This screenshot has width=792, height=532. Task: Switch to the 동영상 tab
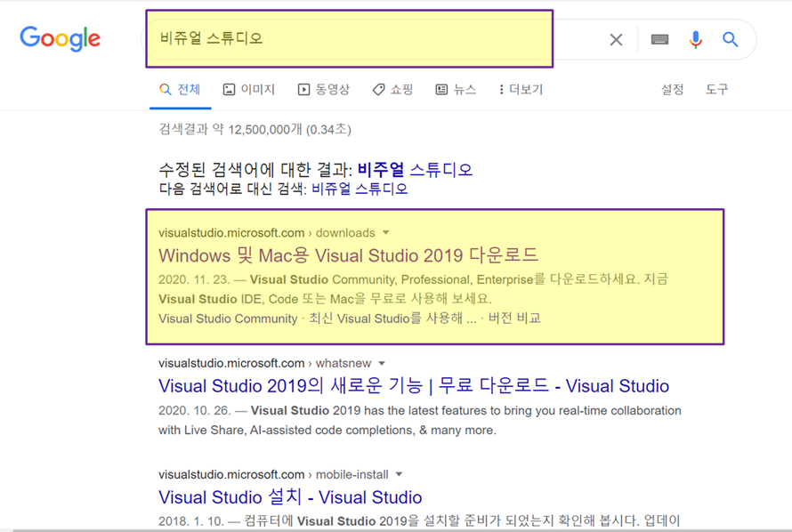coord(324,89)
